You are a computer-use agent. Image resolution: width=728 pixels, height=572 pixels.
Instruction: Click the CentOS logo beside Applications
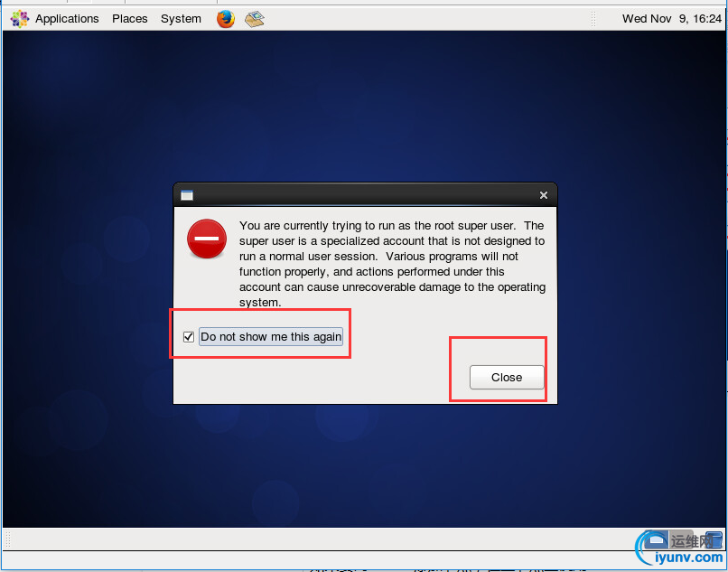point(20,19)
